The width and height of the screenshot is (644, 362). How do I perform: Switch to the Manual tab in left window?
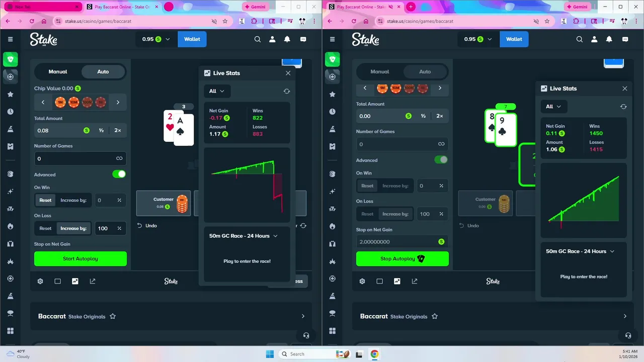point(58,71)
